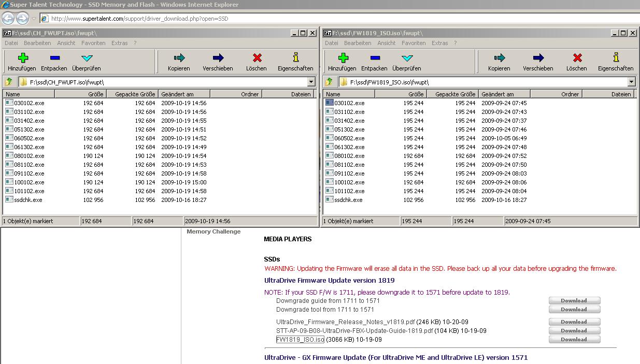Viewport: 640px width, 364px height.
Task: Sort by Gepackte Größe in FW1819_ISO window
Action: (x=452, y=94)
